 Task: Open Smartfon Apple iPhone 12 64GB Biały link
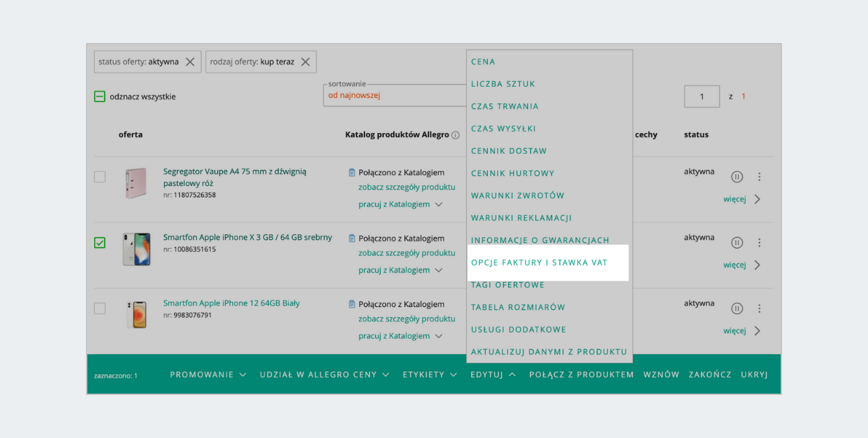point(232,304)
